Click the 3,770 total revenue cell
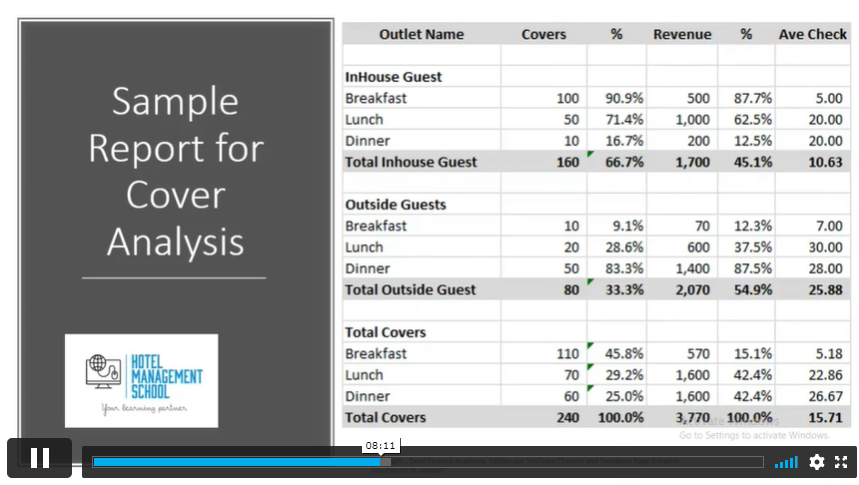This screenshot has height=485, width=859. coord(690,418)
